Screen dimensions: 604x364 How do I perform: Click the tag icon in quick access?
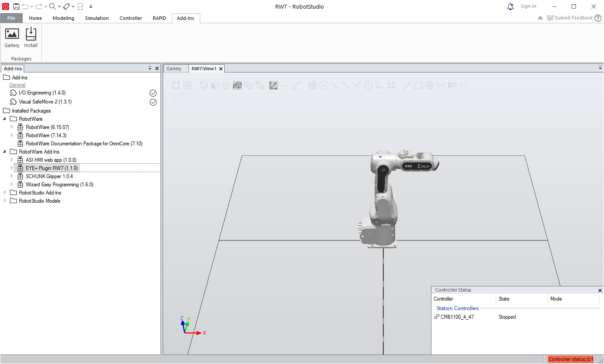point(66,6)
